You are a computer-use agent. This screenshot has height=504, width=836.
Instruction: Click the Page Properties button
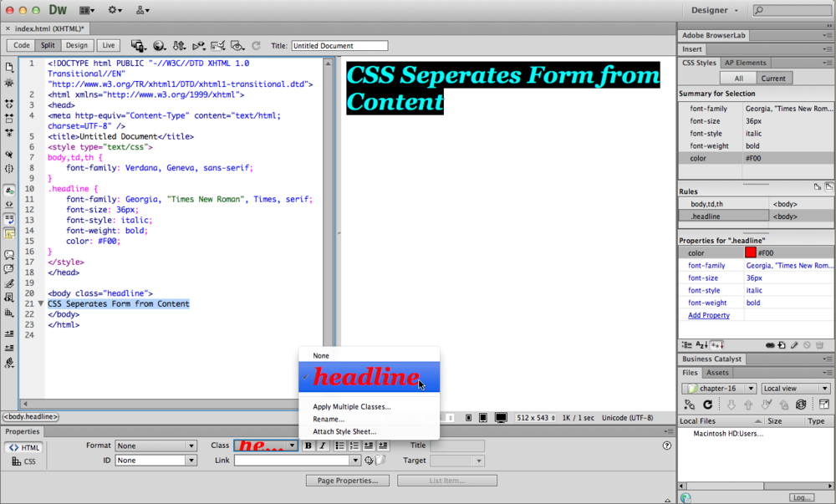[347, 480]
